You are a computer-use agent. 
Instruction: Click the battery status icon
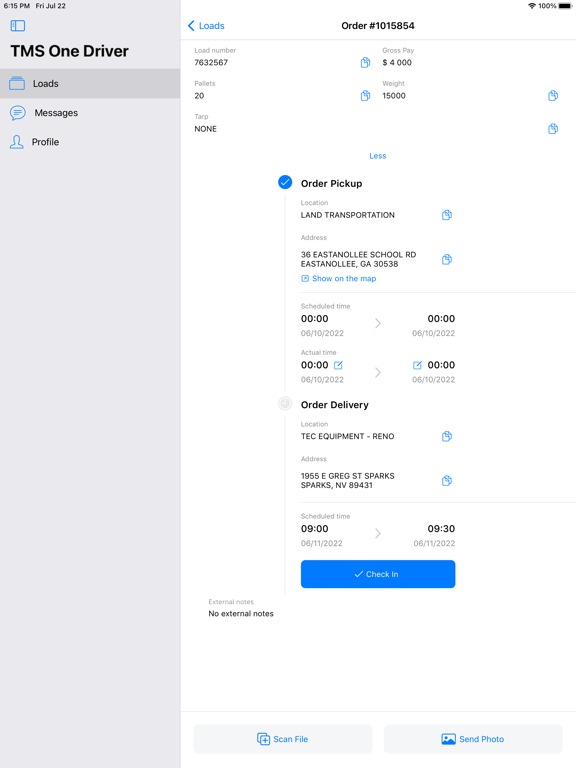click(x=565, y=6)
